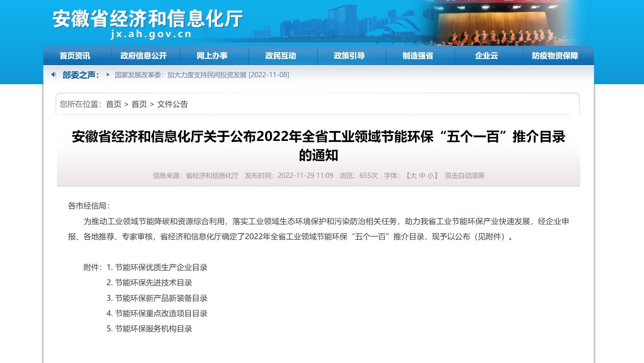The width and height of the screenshot is (644, 363).
Task: Open the 政民互动 navigation item
Action: pos(281,56)
